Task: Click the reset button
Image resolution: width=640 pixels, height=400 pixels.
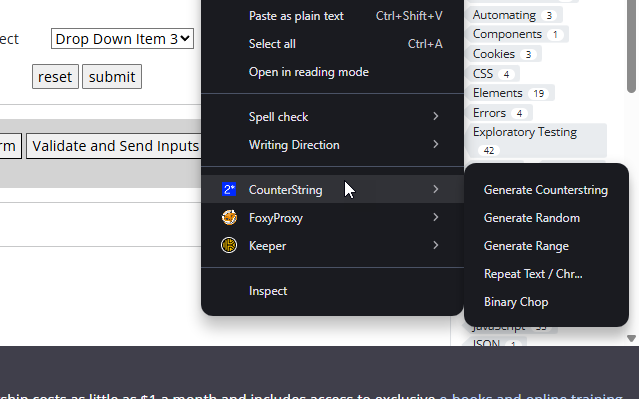Action: [55, 76]
